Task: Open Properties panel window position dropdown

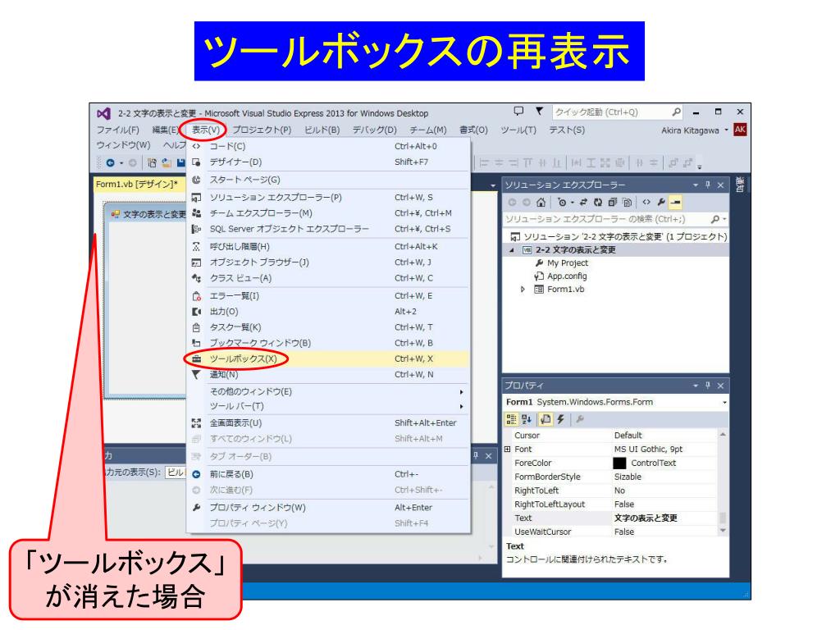Action: [x=696, y=386]
